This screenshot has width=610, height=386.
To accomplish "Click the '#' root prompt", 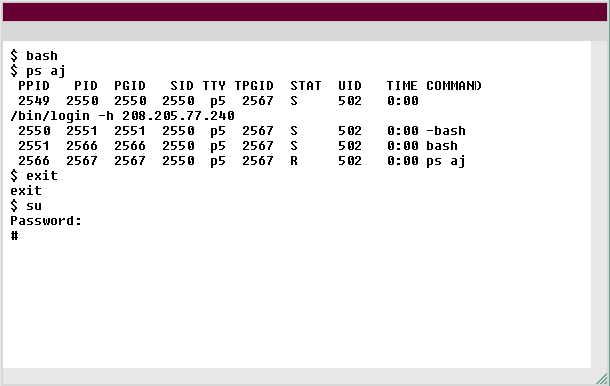I will point(14,236).
